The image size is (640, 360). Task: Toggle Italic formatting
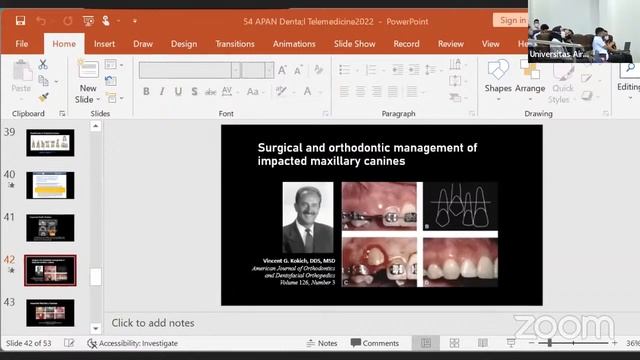[162, 91]
